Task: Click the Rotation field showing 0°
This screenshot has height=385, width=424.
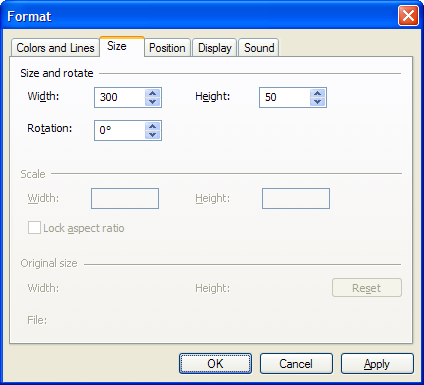Action: click(120, 130)
